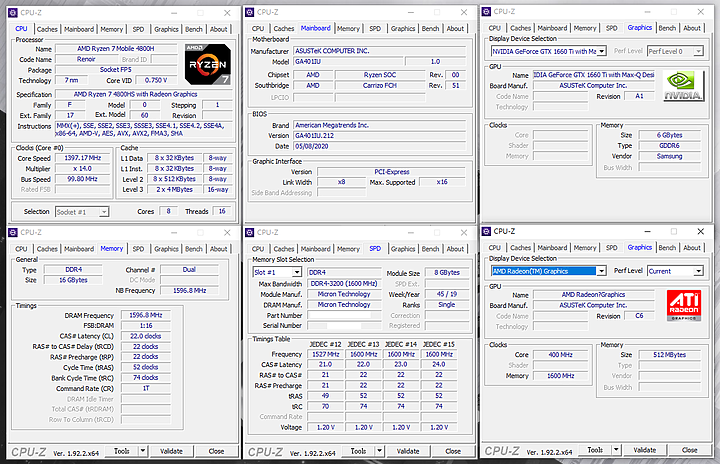Open the Bench tab in the SPD window
The width and height of the screenshot is (720, 464).
(430, 249)
